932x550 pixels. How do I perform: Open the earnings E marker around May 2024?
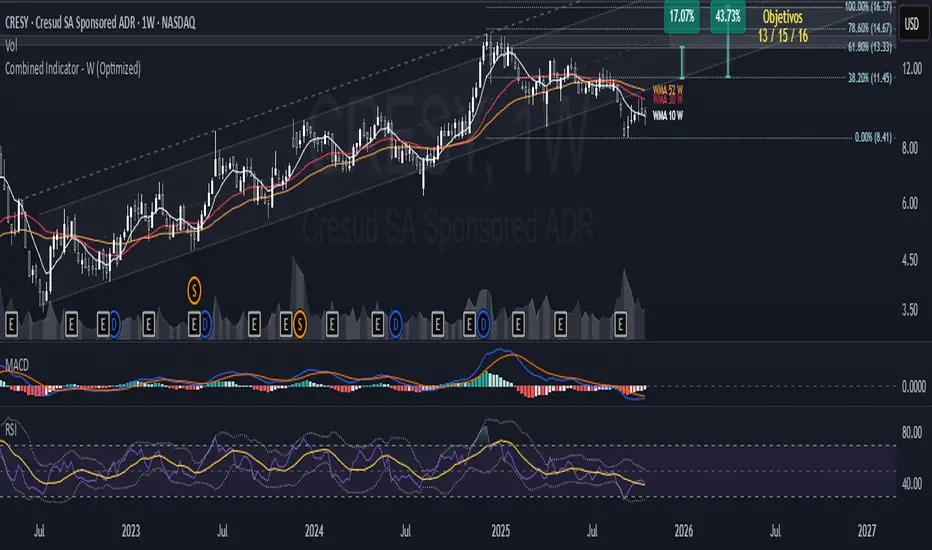pyautogui.click(x=377, y=325)
